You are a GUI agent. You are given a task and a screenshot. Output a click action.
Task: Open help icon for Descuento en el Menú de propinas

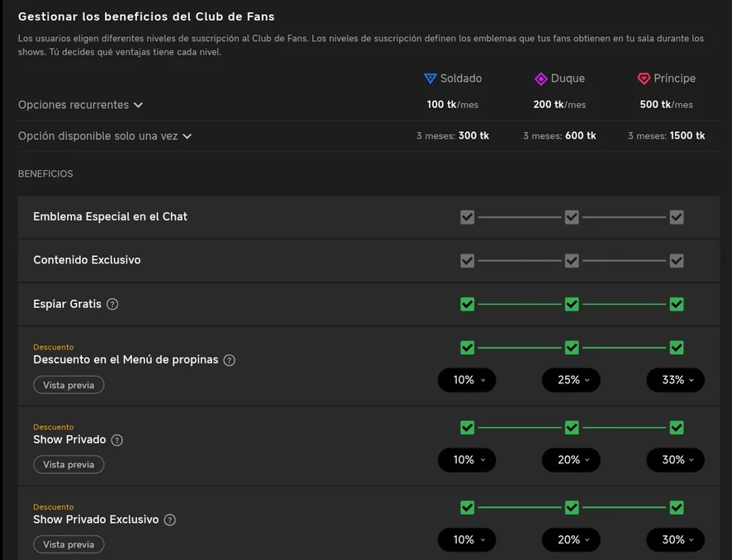[230, 360]
